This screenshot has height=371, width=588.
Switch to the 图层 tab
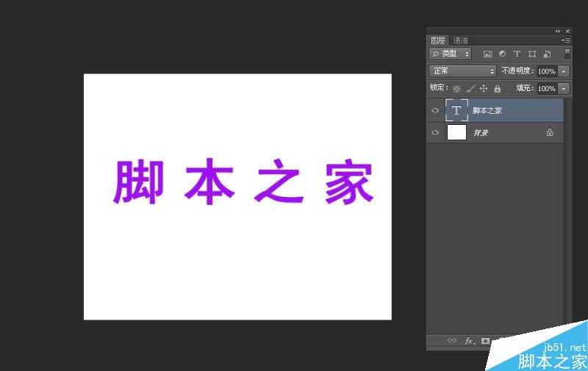point(438,40)
